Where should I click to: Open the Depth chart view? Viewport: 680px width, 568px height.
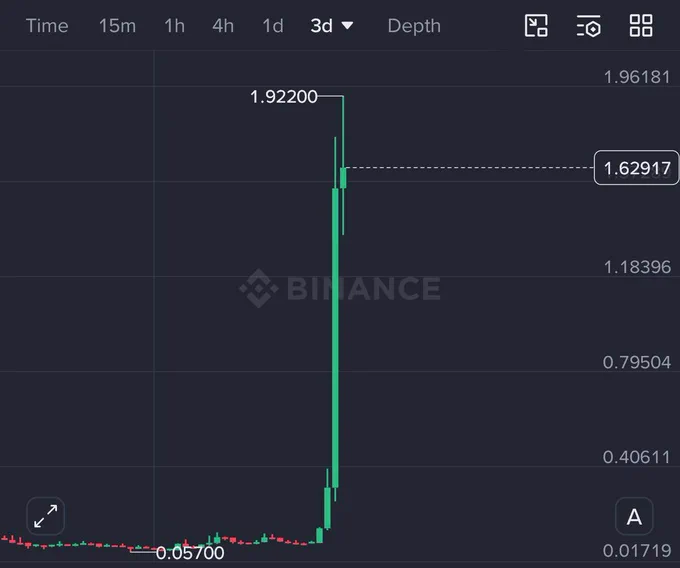pyautogui.click(x=414, y=26)
